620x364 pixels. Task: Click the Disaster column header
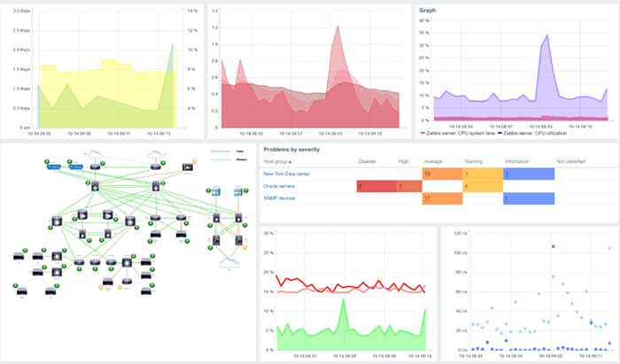point(368,161)
